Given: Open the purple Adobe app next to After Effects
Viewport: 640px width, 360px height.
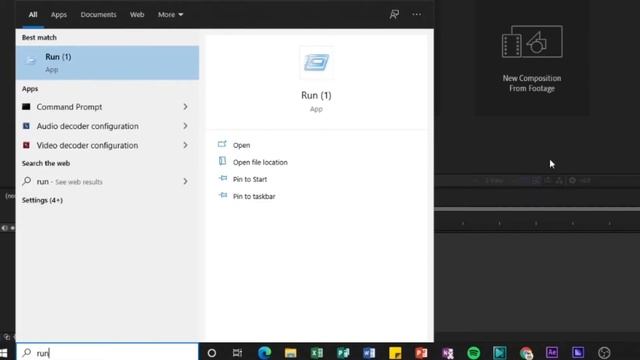Looking at the screenshot, I should pos(578,352).
